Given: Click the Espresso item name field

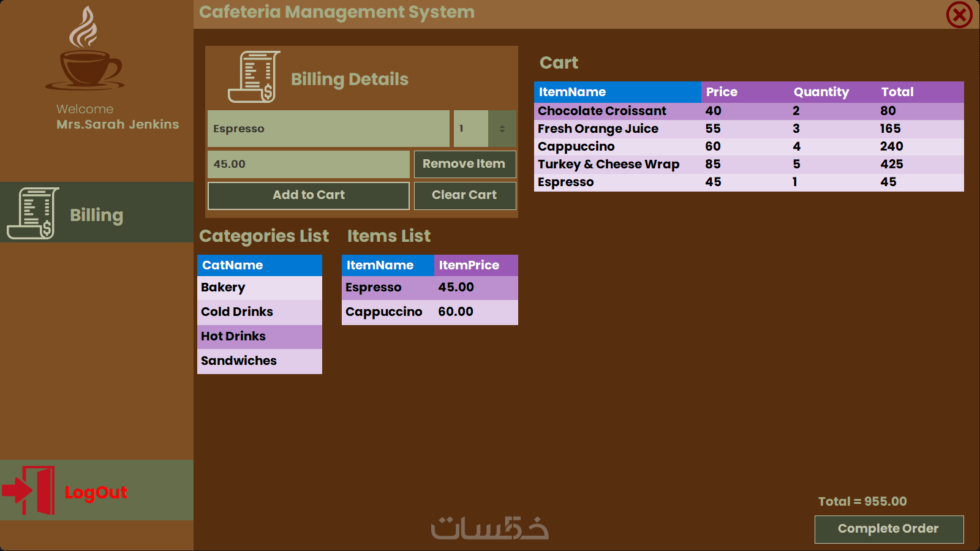Looking at the screenshot, I should point(328,129).
